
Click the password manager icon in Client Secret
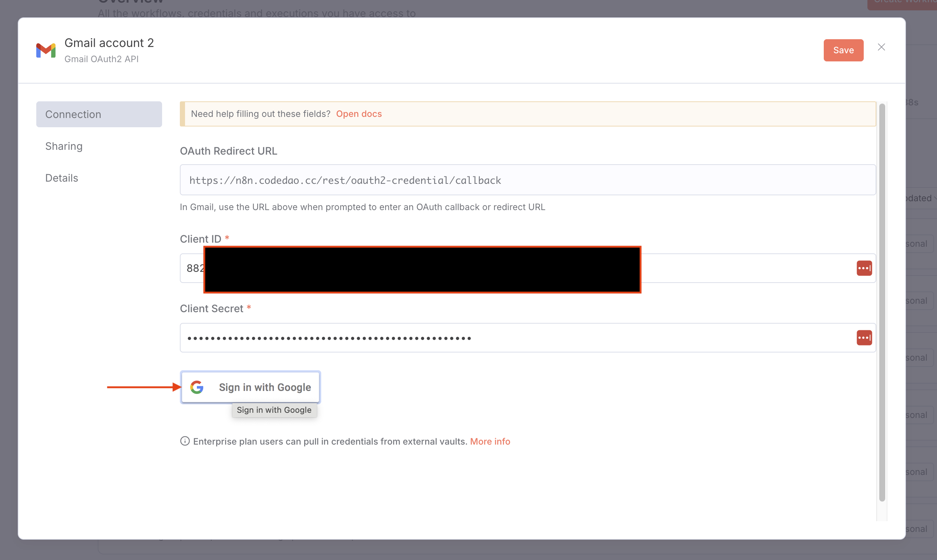(864, 338)
